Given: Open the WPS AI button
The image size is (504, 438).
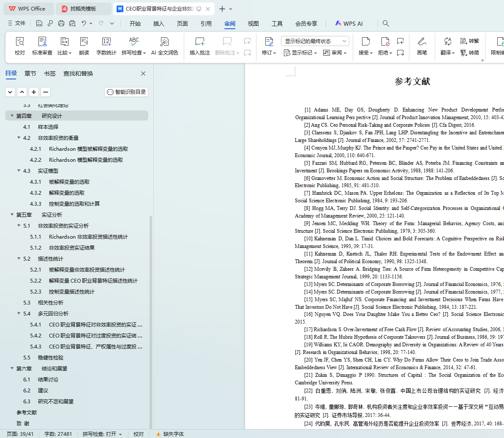Looking at the screenshot, I should [x=349, y=24].
